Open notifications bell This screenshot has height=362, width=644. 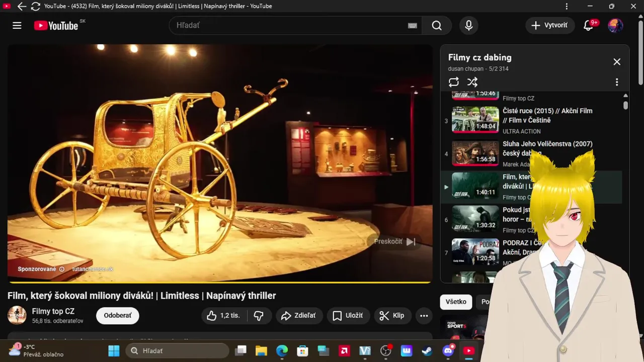click(x=589, y=26)
